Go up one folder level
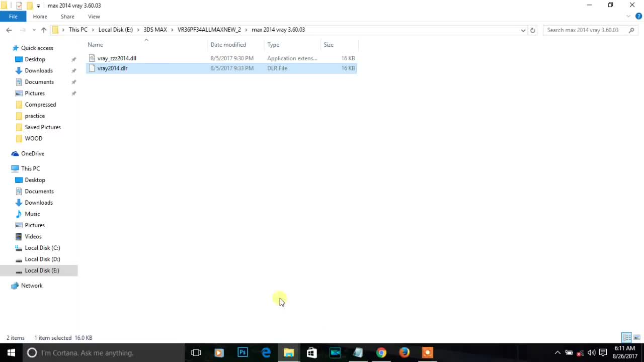644x362 pixels. click(44, 30)
